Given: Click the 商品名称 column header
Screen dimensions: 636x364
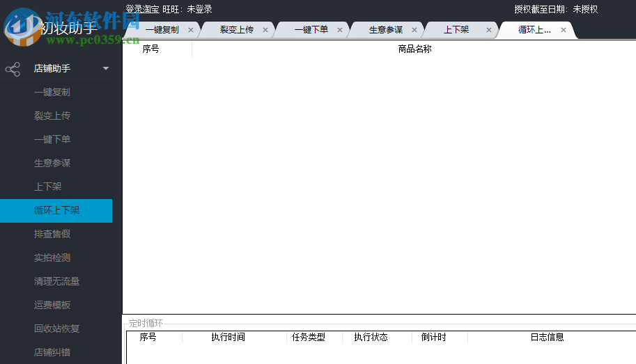Looking at the screenshot, I should (414, 49).
